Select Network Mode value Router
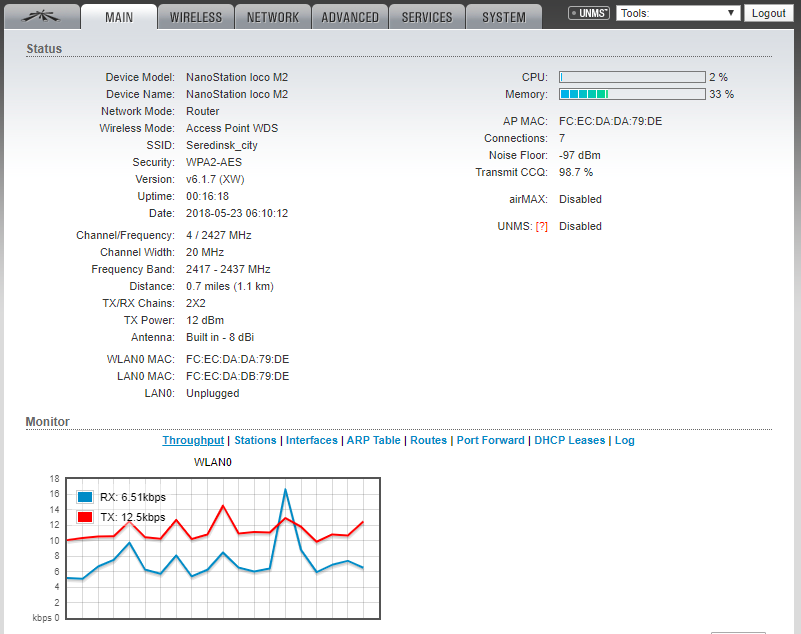The image size is (801, 634). [x=203, y=111]
